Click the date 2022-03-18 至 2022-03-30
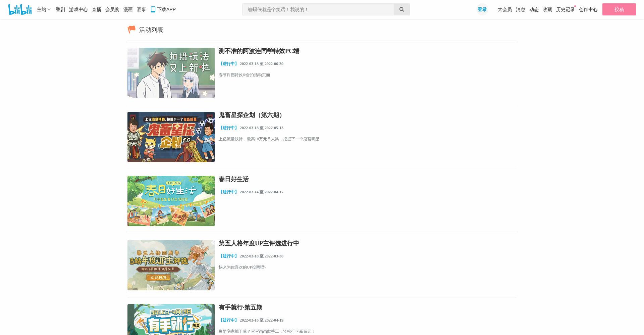644x335 pixels. (262, 256)
